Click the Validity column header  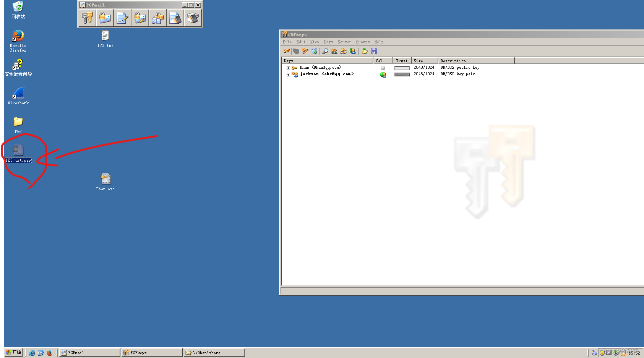pyautogui.click(x=383, y=61)
